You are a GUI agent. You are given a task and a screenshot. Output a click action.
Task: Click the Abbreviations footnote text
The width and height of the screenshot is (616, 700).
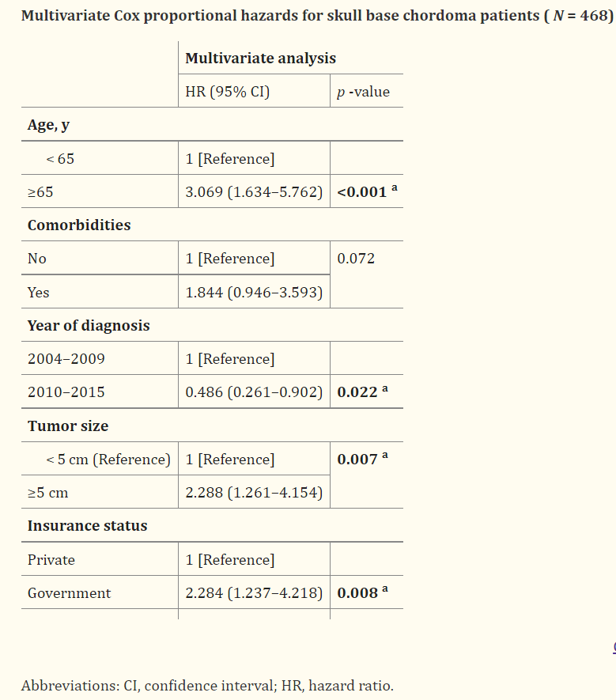click(207, 686)
